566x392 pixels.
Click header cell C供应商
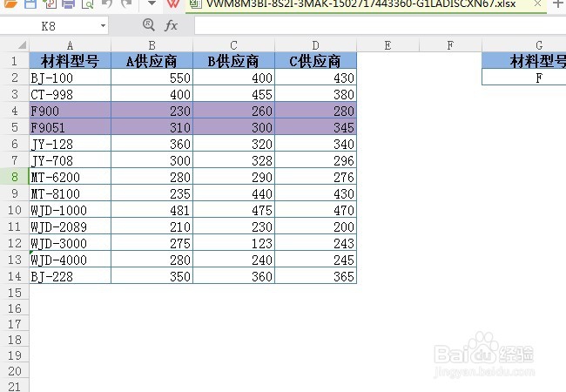315,61
